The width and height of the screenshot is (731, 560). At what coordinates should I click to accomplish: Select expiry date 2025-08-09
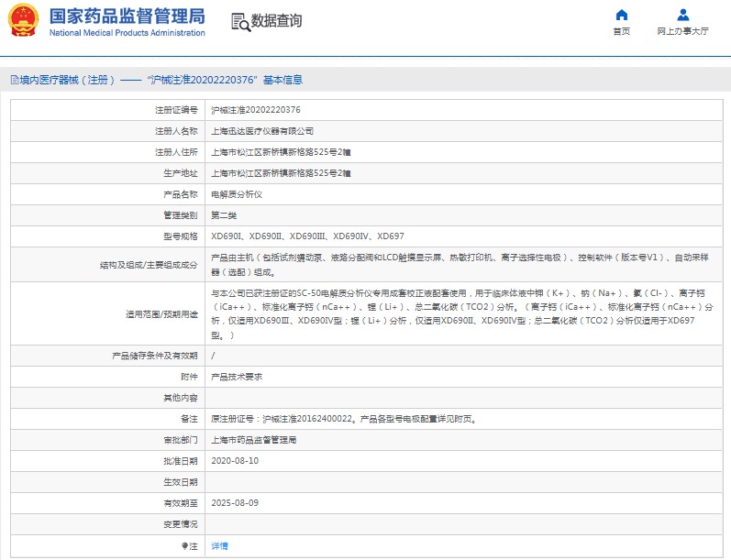click(x=235, y=503)
